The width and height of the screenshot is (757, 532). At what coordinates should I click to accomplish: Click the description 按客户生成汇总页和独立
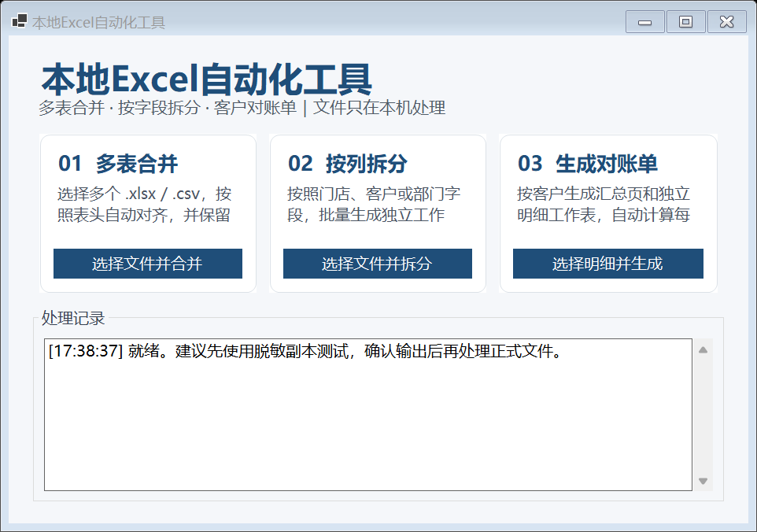[x=604, y=204]
